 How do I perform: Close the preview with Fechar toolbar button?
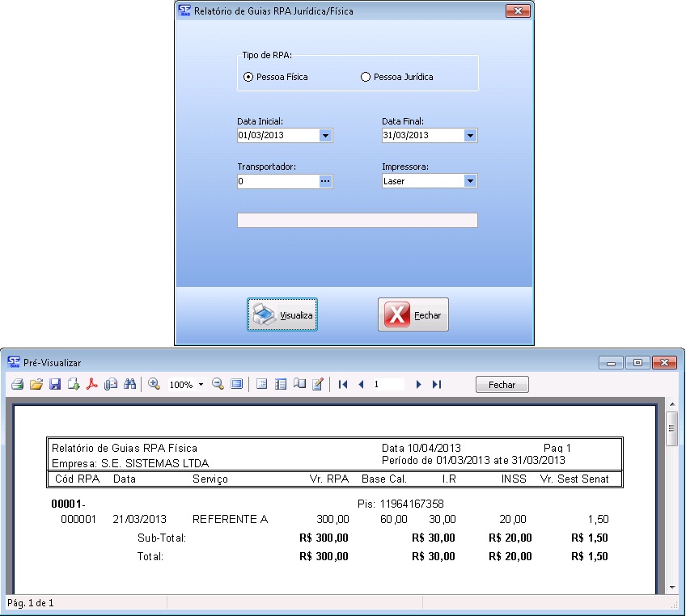coord(502,385)
